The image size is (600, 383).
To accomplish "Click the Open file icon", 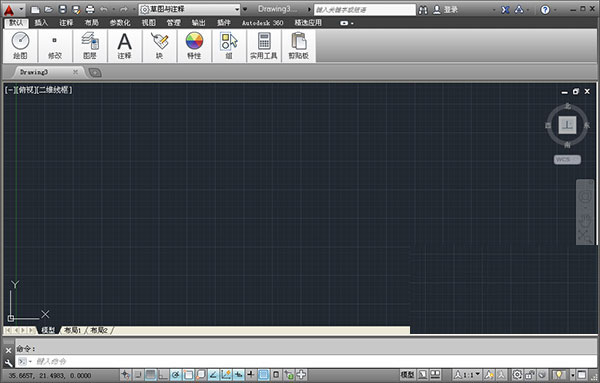I will [49, 10].
